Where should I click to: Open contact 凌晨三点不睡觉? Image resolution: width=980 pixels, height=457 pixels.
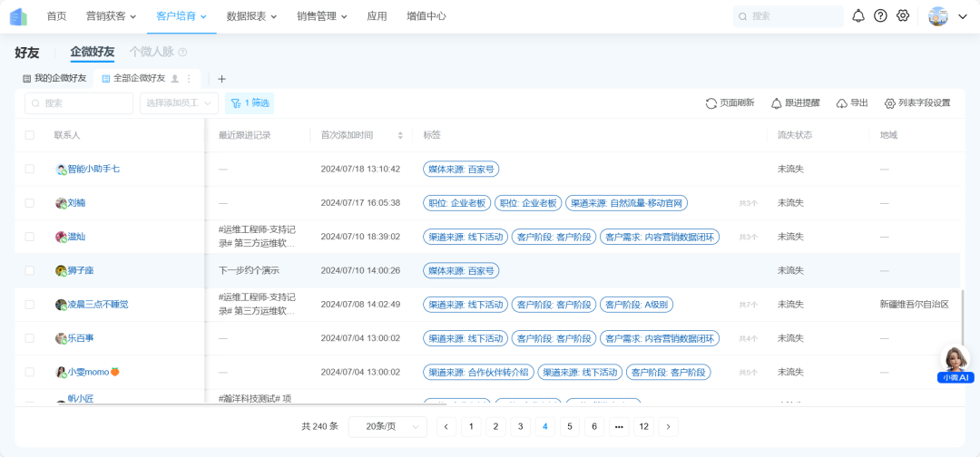[x=98, y=305]
